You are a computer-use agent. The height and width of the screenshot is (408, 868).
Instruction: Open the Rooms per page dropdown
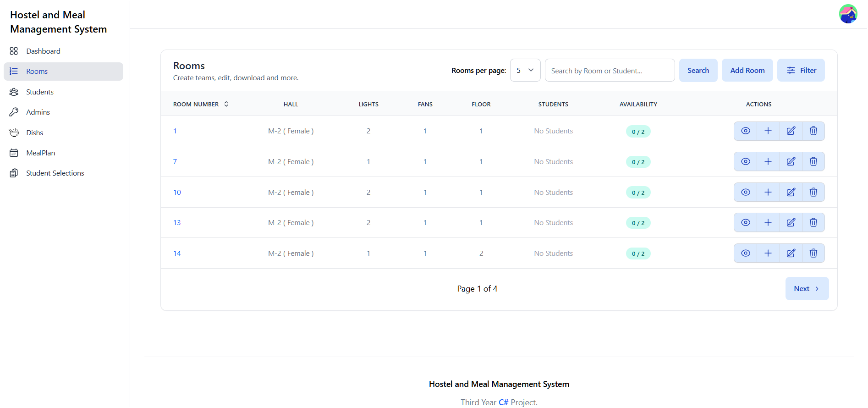click(525, 71)
